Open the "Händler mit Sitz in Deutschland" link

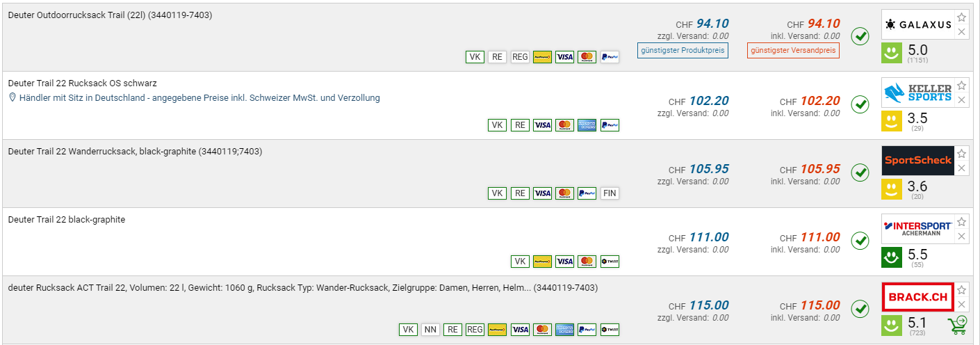pos(199,98)
